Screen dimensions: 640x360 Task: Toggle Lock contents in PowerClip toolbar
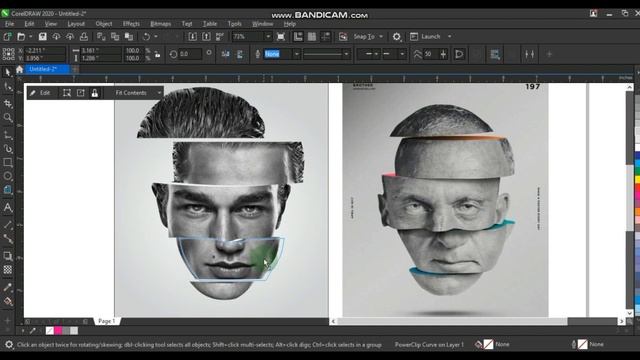(x=95, y=93)
